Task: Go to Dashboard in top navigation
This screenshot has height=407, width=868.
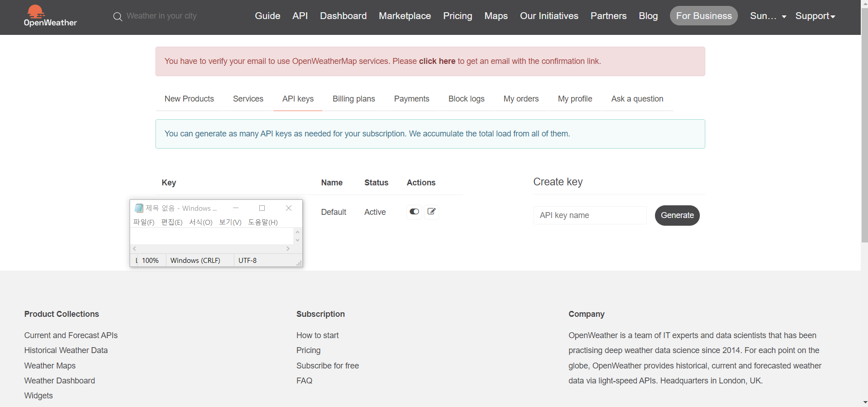Action: (343, 16)
